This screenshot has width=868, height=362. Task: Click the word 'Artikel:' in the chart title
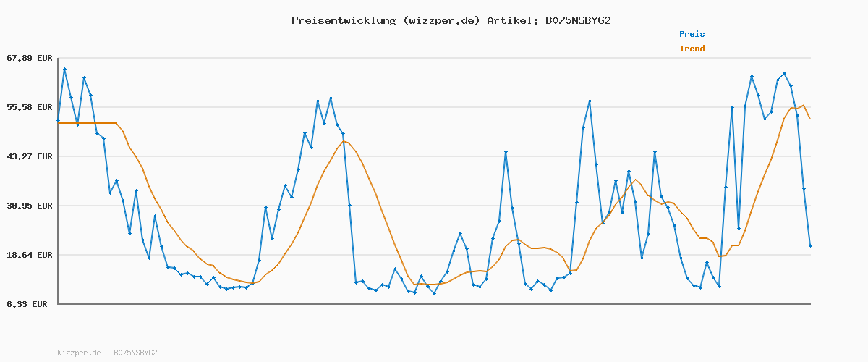[512, 20]
